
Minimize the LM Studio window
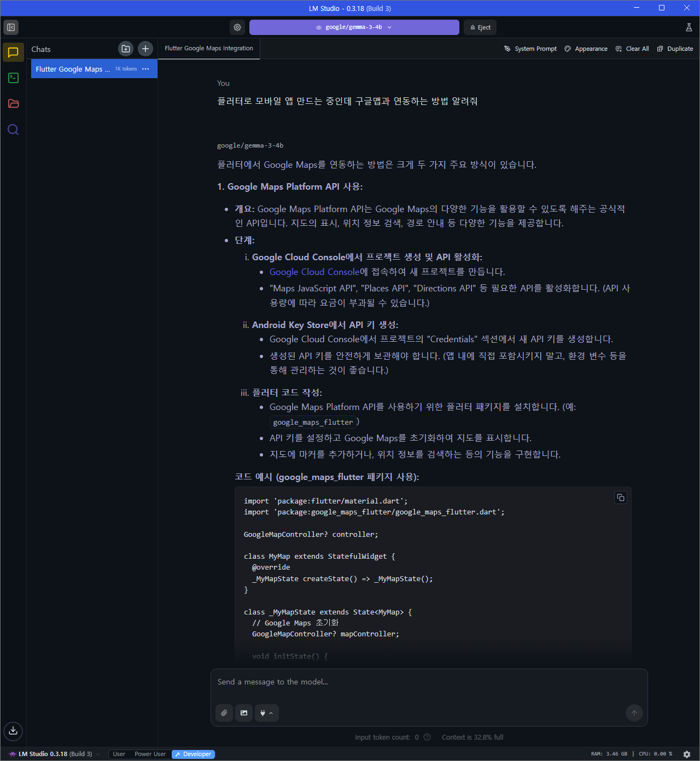tap(637, 8)
